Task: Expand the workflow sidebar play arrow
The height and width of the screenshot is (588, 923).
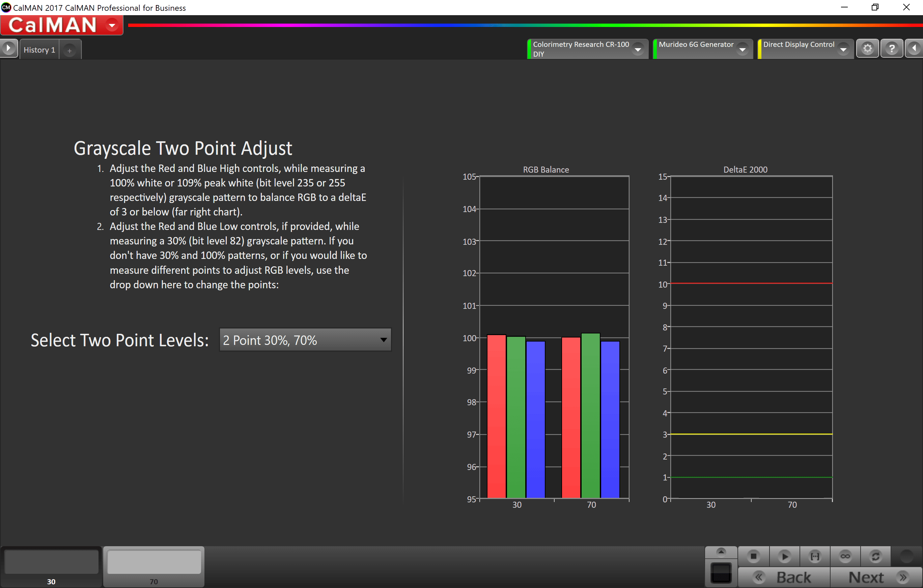Action: pos(8,49)
